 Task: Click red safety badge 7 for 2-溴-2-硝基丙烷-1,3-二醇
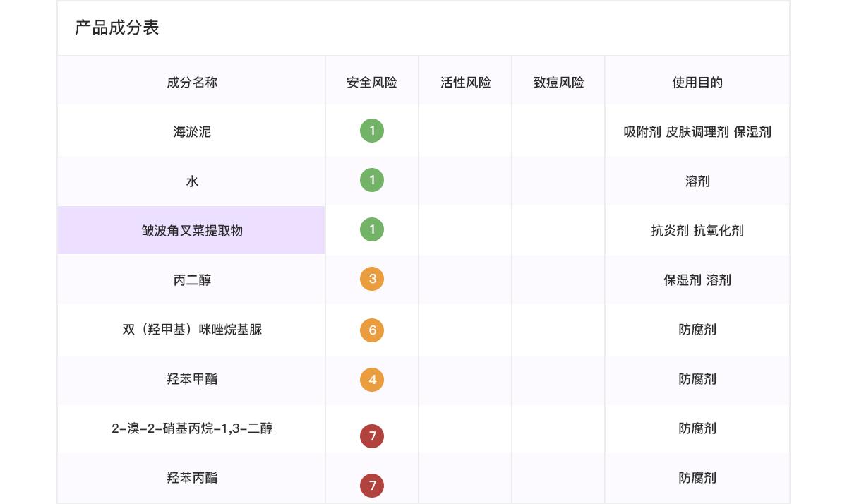coord(372,436)
